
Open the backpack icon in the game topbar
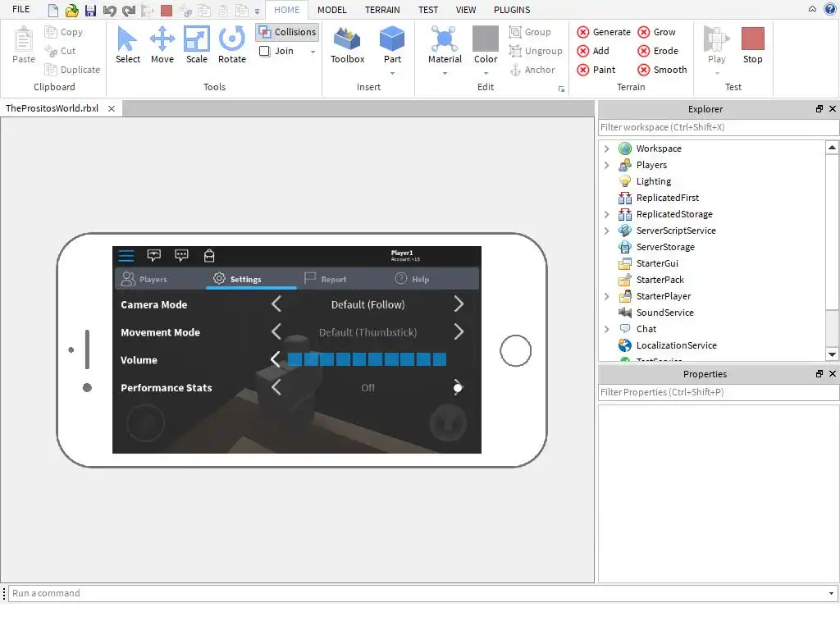[209, 256]
